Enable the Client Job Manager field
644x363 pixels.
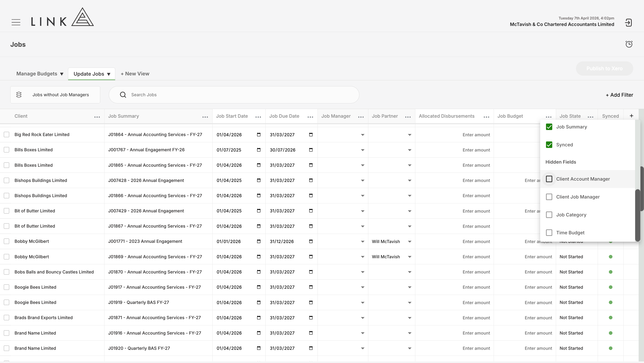point(549,197)
